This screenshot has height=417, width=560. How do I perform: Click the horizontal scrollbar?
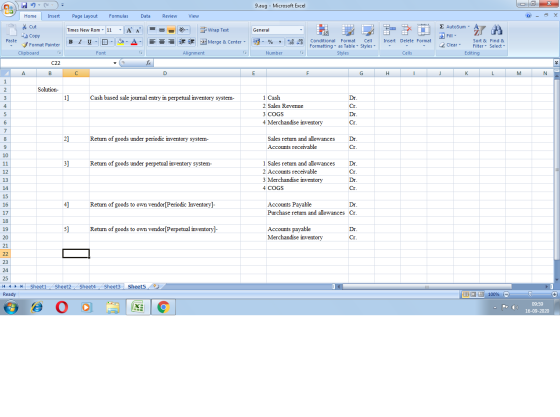tap(427, 286)
